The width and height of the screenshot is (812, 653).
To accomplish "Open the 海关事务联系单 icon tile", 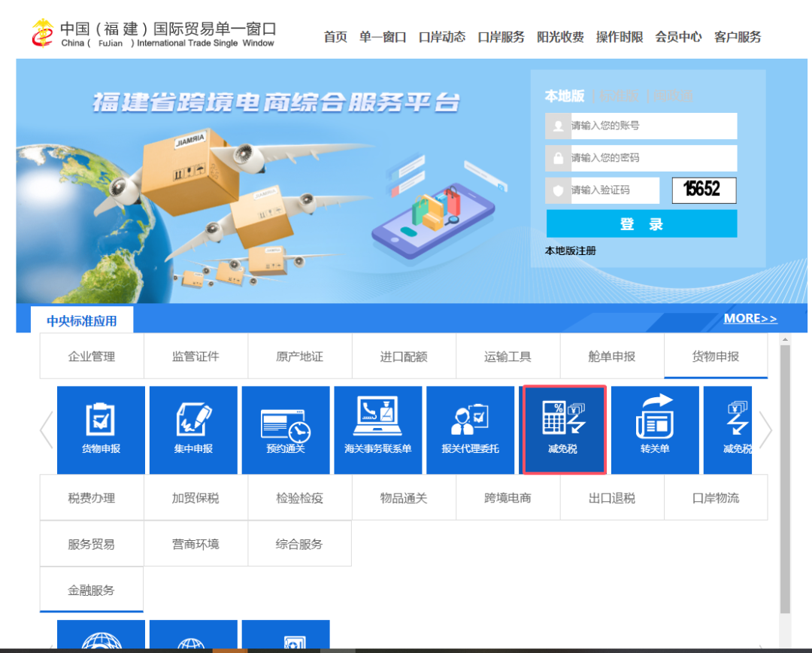I will tap(378, 430).
